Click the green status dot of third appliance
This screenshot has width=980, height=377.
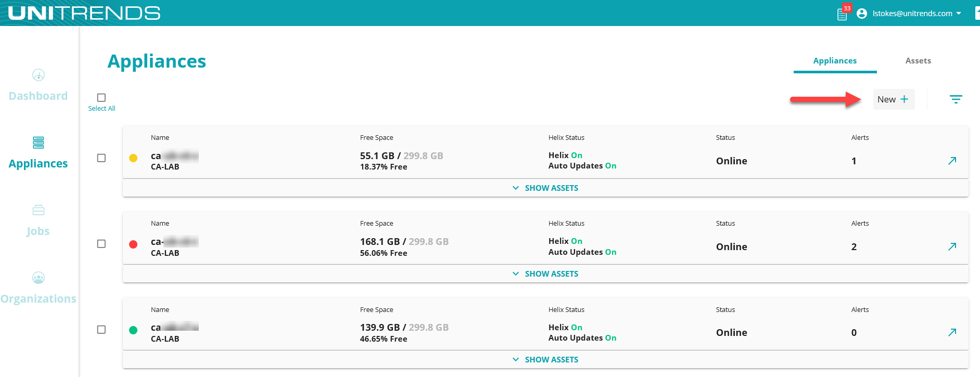click(133, 330)
